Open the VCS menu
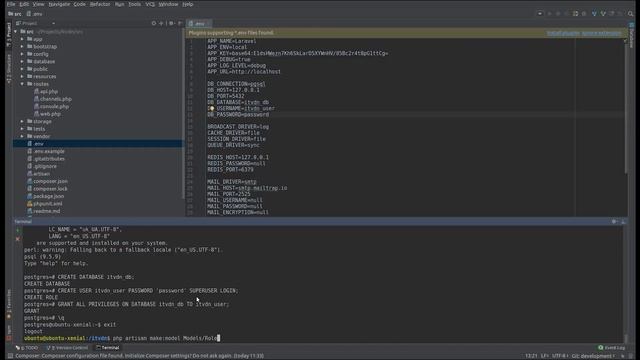The width and height of the screenshot is (640, 360). (x=150, y=4)
